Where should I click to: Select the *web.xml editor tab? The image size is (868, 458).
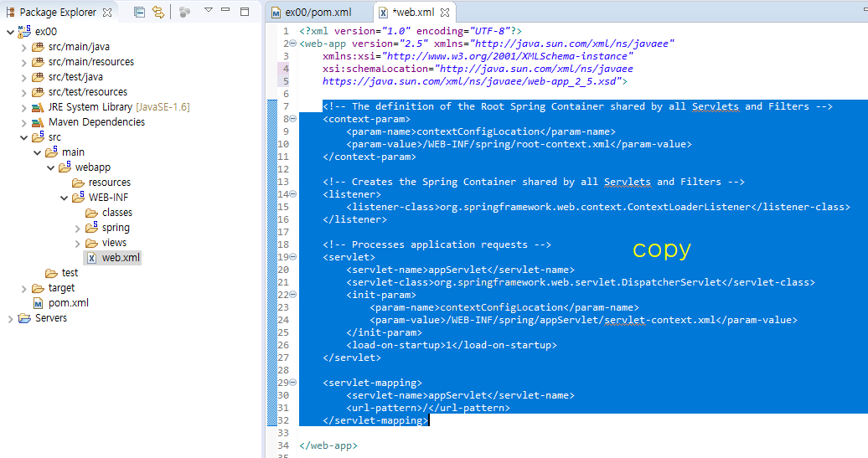click(414, 13)
